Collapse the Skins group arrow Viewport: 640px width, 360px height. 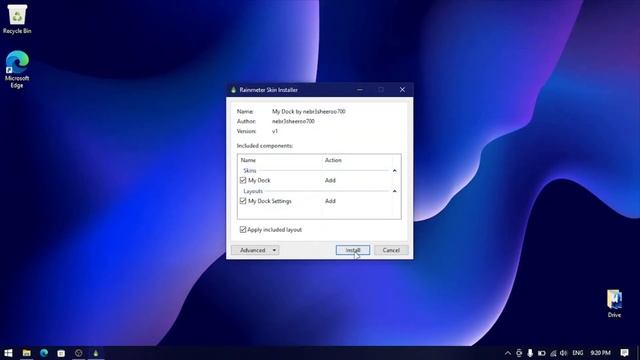tap(395, 171)
